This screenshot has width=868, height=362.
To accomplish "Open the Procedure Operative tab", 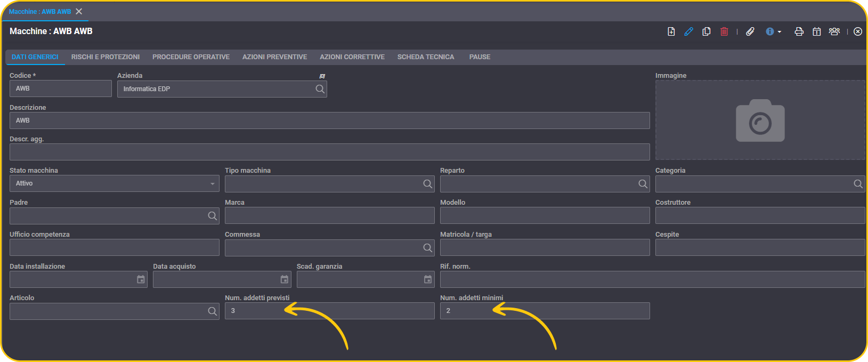I will [x=191, y=57].
